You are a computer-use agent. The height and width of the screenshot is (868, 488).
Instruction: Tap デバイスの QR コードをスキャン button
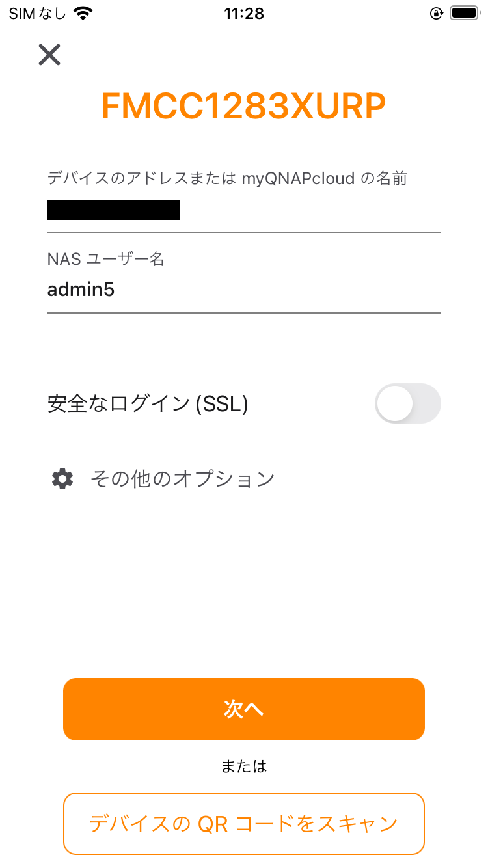point(243,824)
